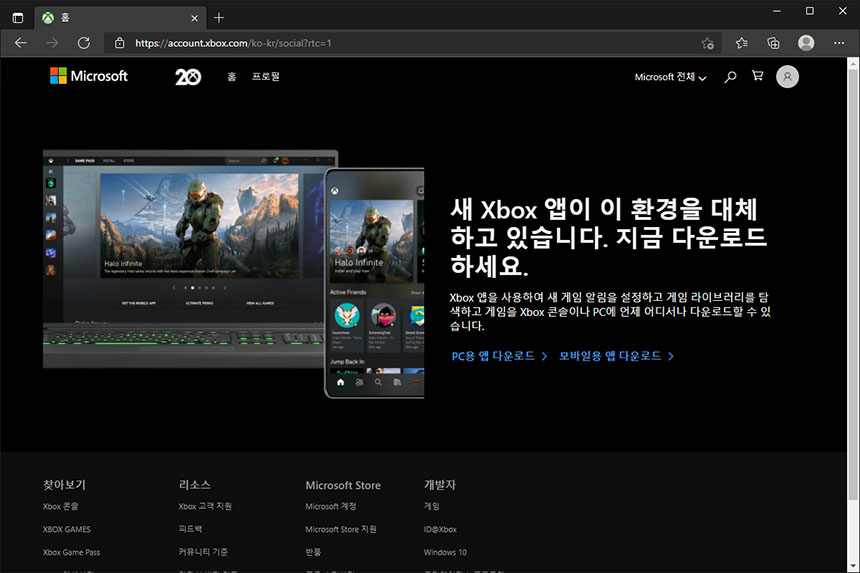Expand the Microsoft 전체 dropdown
The height and width of the screenshot is (573, 860).
point(670,77)
